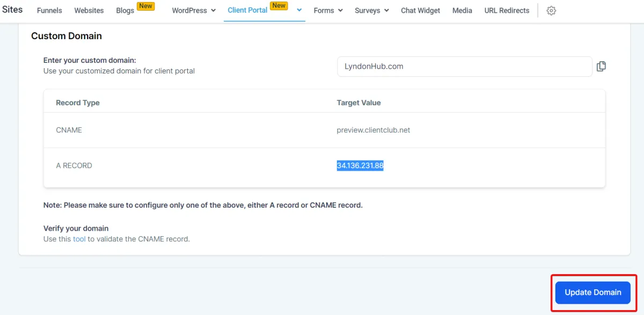Open the Media tab
Screen dimensions: 644x315
(462, 11)
